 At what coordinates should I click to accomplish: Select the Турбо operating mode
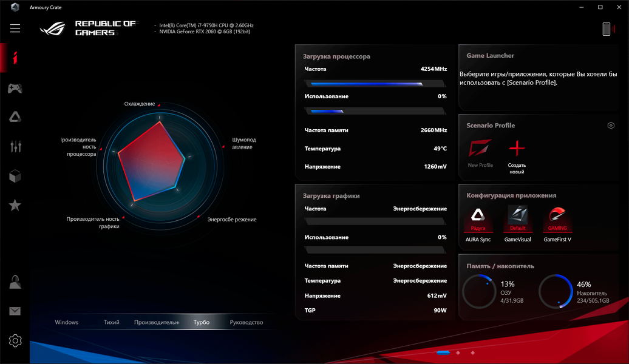(x=202, y=322)
